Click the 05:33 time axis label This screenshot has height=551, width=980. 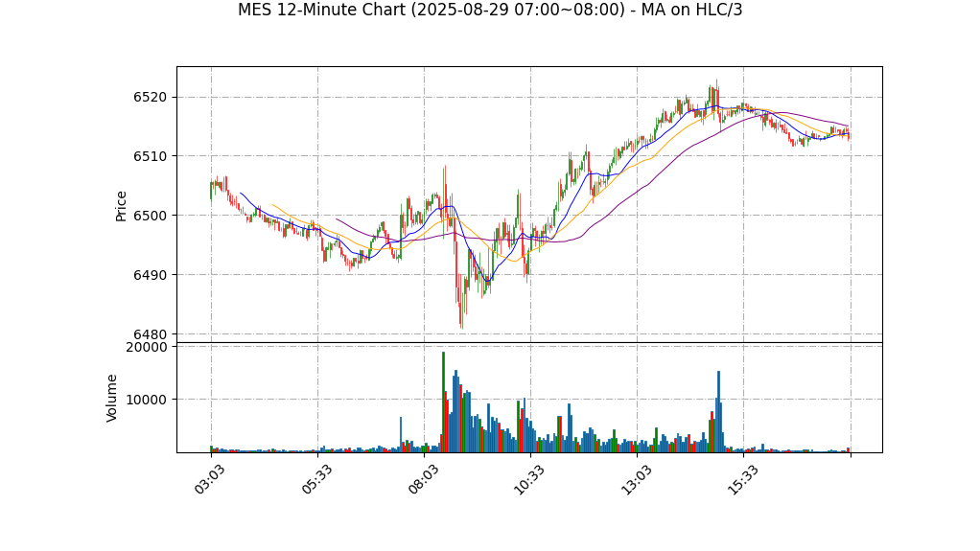click(316, 480)
